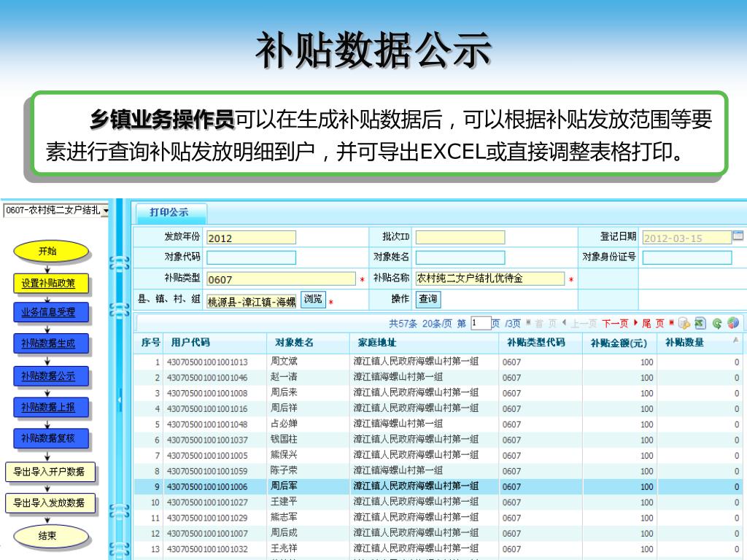Focus the 对象身份证号 input field
The image size is (747, 560).
pos(687,257)
